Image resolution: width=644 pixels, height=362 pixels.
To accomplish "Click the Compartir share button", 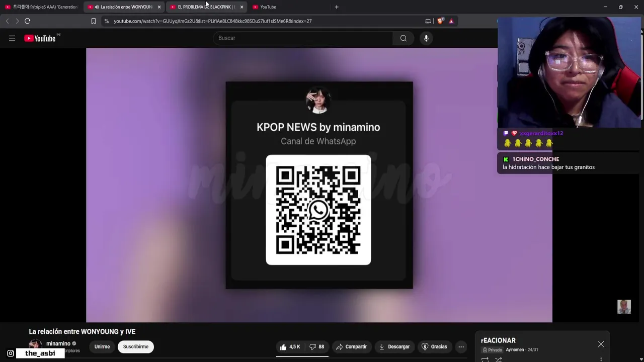I will 351,347.
